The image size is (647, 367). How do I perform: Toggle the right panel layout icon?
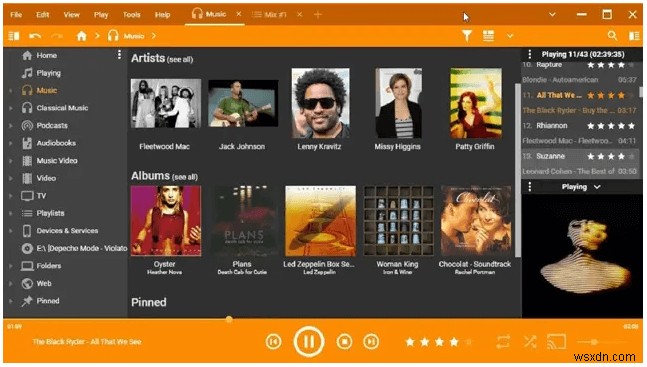pyautogui.click(x=634, y=36)
